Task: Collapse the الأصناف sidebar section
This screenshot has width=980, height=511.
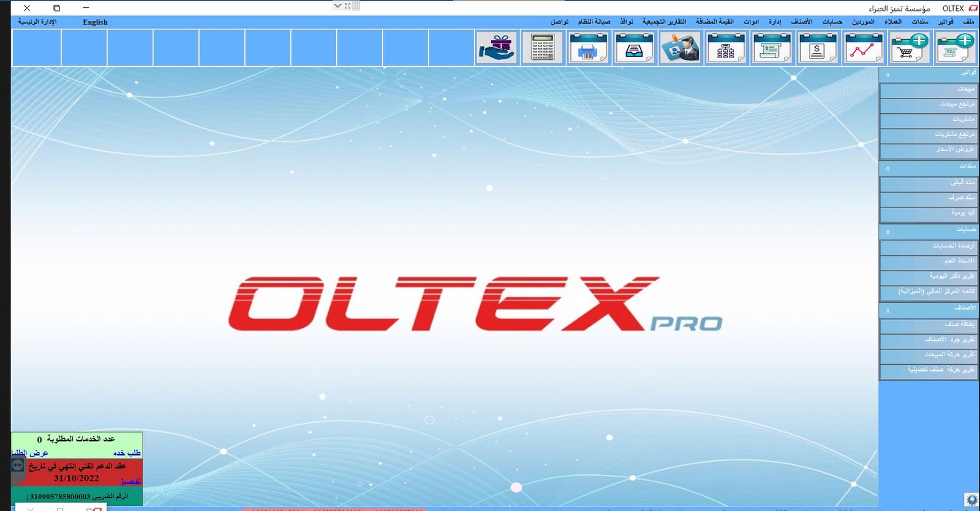Action: click(888, 310)
